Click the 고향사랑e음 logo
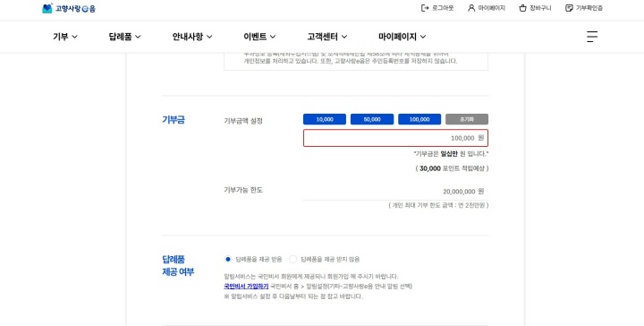644x326 pixels. tap(69, 8)
